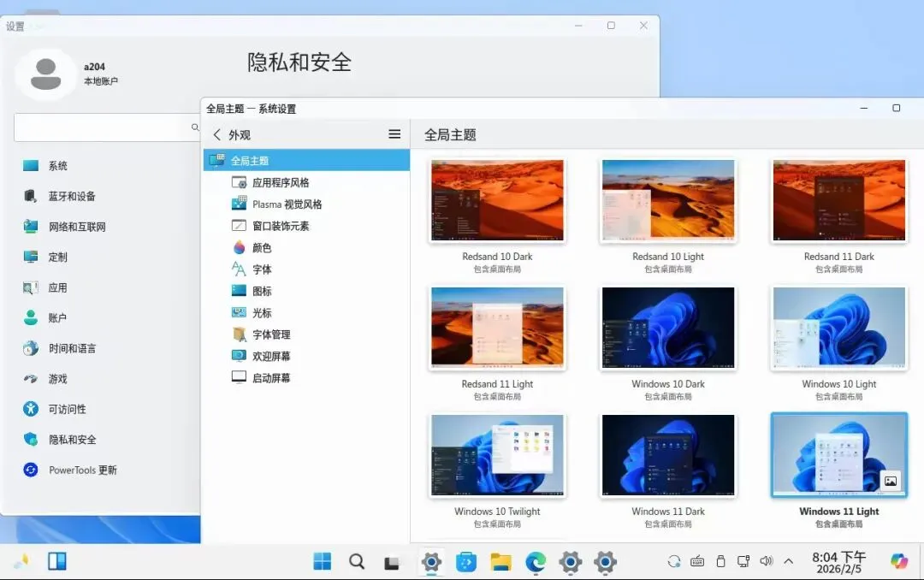This screenshot has width=924, height=580.
Task: Open the Copilot icon on taskbar
Action: point(899,561)
